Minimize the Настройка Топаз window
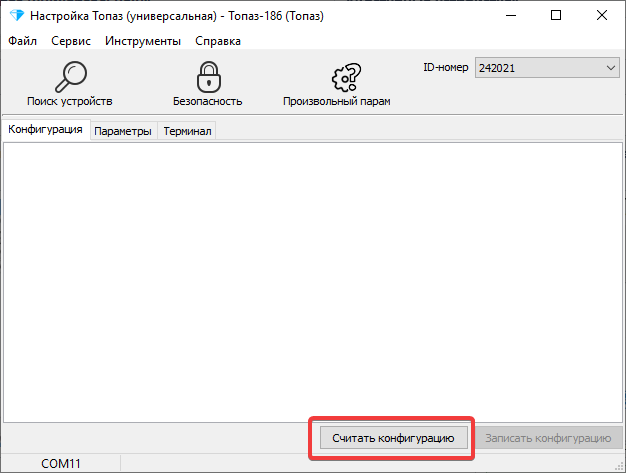 pos(510,15)
